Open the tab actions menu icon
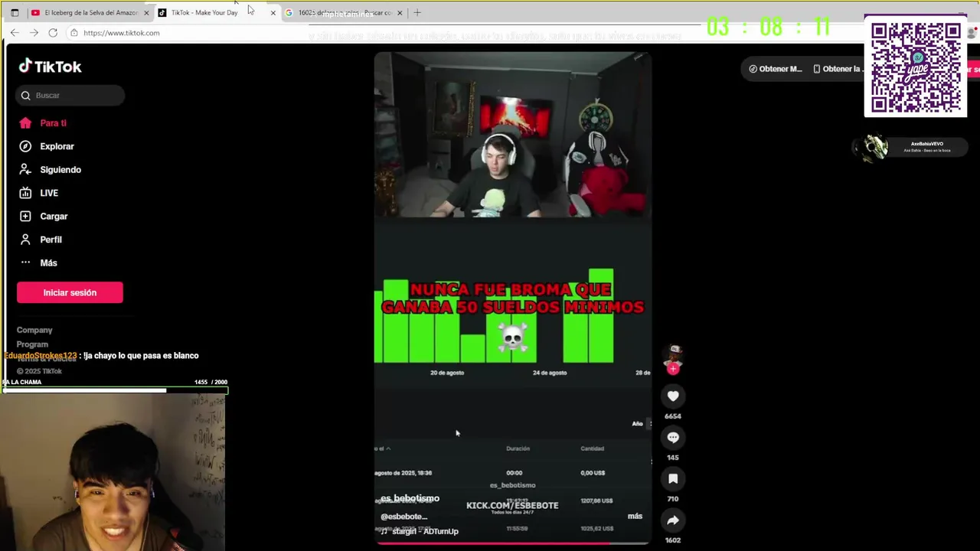The height and width of the screenshot is (551, 980). (14, 12)
